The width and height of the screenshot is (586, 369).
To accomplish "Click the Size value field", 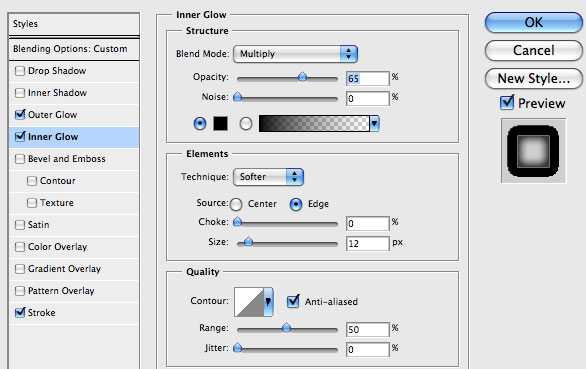I will pos(367,244).
